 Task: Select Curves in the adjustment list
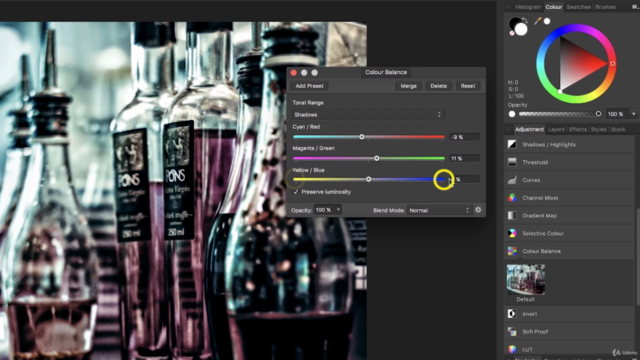click(x=569, y=180)
